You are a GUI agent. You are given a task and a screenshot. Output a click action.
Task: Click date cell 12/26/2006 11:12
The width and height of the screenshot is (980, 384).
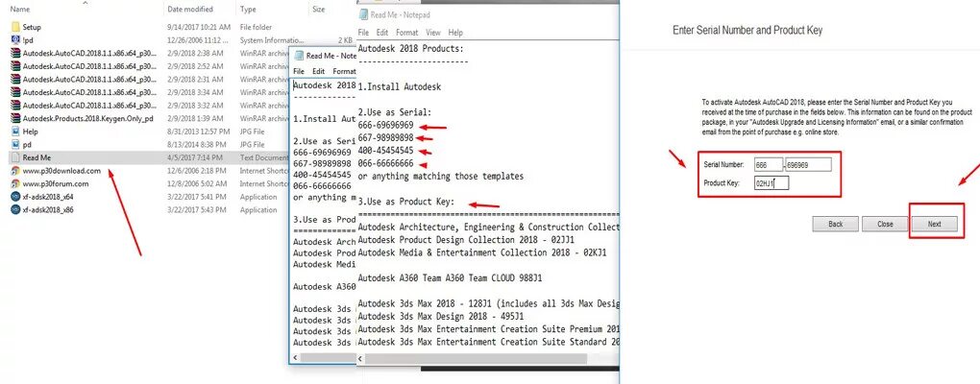(198, 40)
